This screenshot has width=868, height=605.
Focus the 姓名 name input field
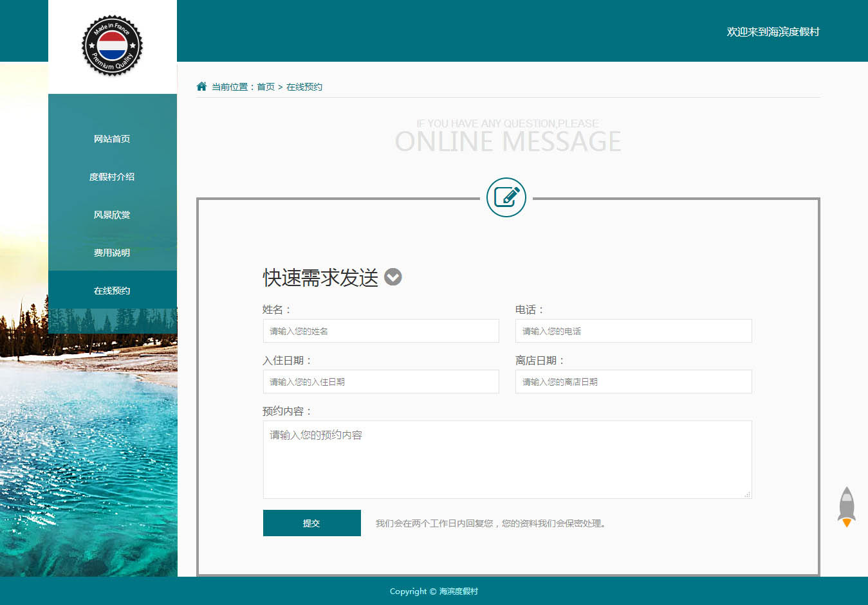coord(381,331)
